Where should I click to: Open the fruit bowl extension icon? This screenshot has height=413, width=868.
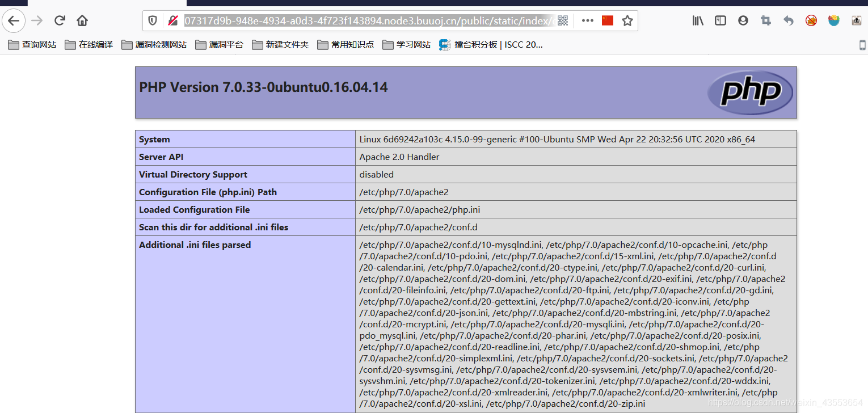(x=834, y=21)
